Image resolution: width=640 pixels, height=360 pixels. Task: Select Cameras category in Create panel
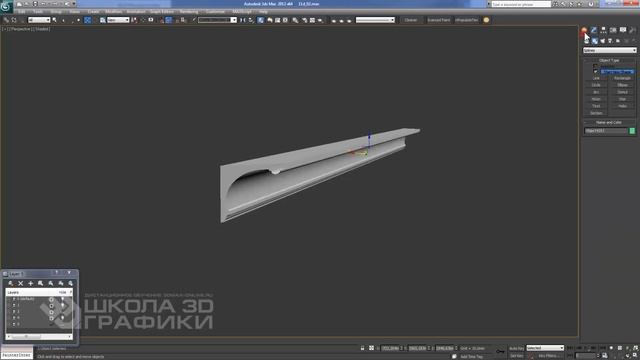[x=610, y=41]
